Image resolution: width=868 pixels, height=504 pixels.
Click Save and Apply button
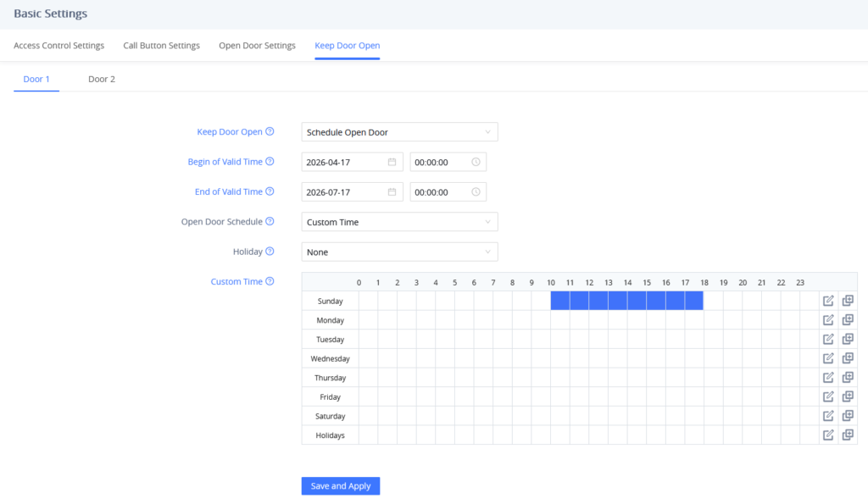[x=341, y=485]
